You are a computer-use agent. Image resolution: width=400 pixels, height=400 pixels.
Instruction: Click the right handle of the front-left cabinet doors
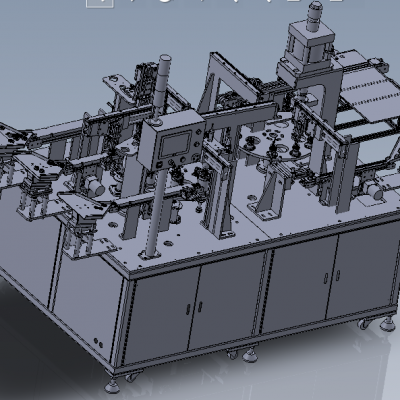coord(200,307)
